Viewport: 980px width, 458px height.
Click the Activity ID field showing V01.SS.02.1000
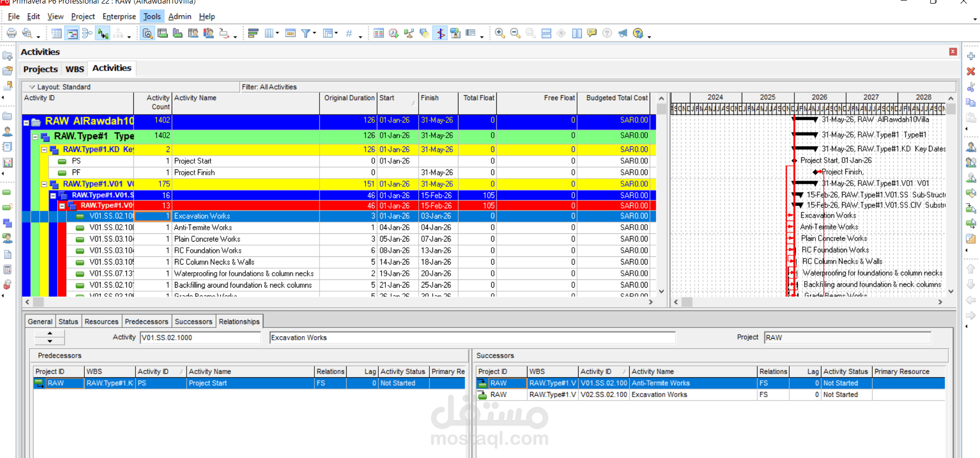(200, 338)
